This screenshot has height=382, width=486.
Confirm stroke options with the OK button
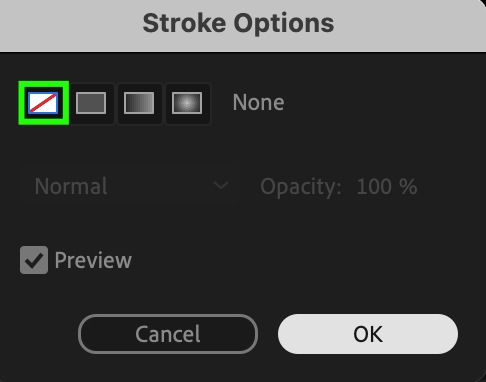click(x=368, y=334)
